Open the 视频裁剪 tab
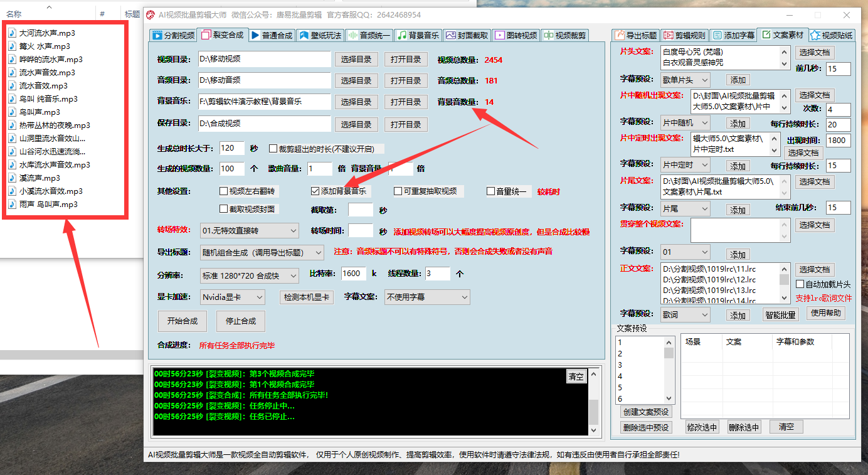The height and width of the screenshot is (475, 868). point(565,36)
